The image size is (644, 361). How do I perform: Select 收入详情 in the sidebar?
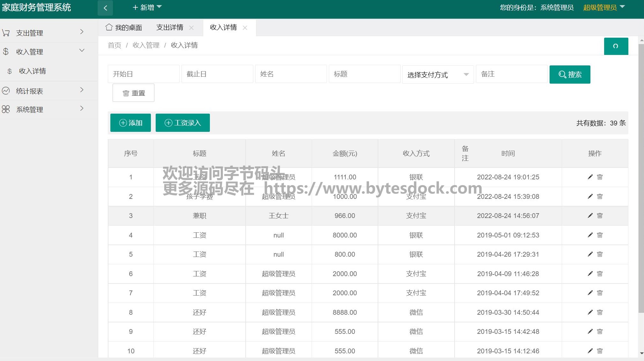pyautogui.click(x=32, y=71)
